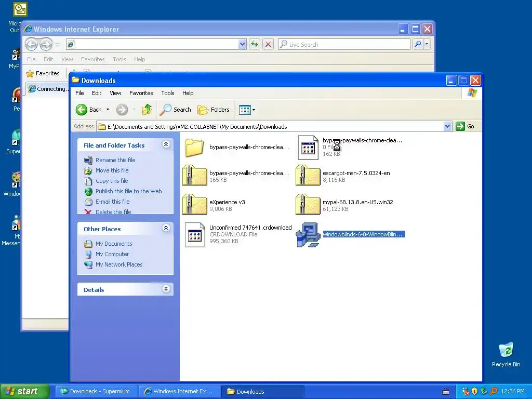Click the Stop button in Internet Explorer
This screenshot has height=399, width=532.
click(268, 44)
